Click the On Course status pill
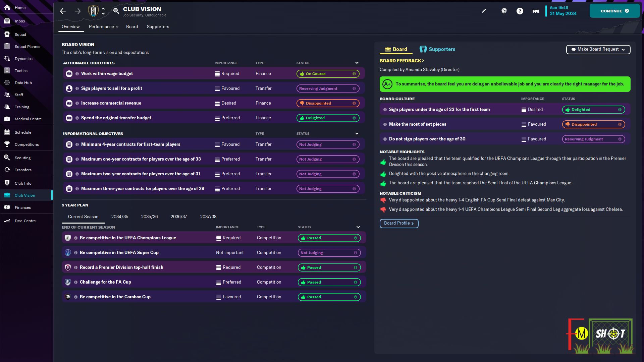This screenshot has width=644, height=362. pyautogui.click(x=328, y=74)
